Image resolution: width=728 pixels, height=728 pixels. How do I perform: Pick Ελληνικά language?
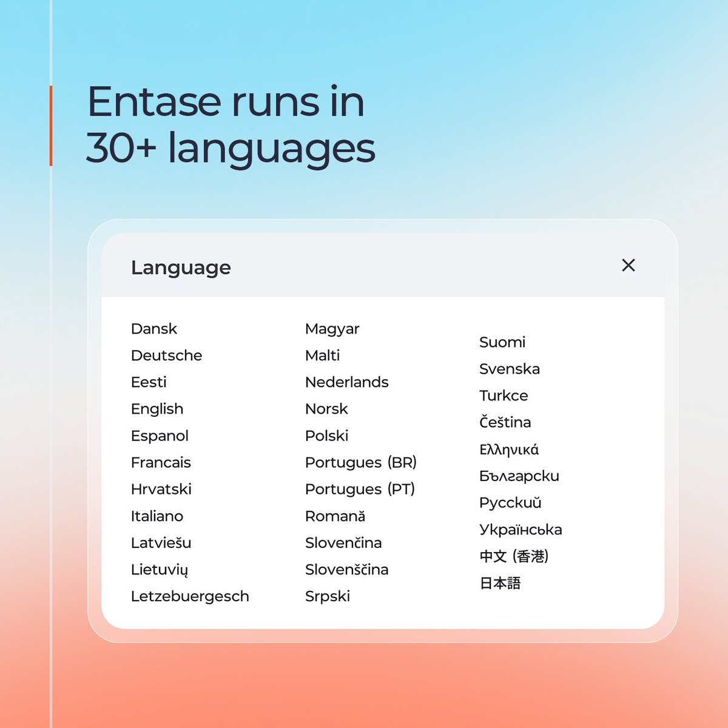(x=509, y=450)
